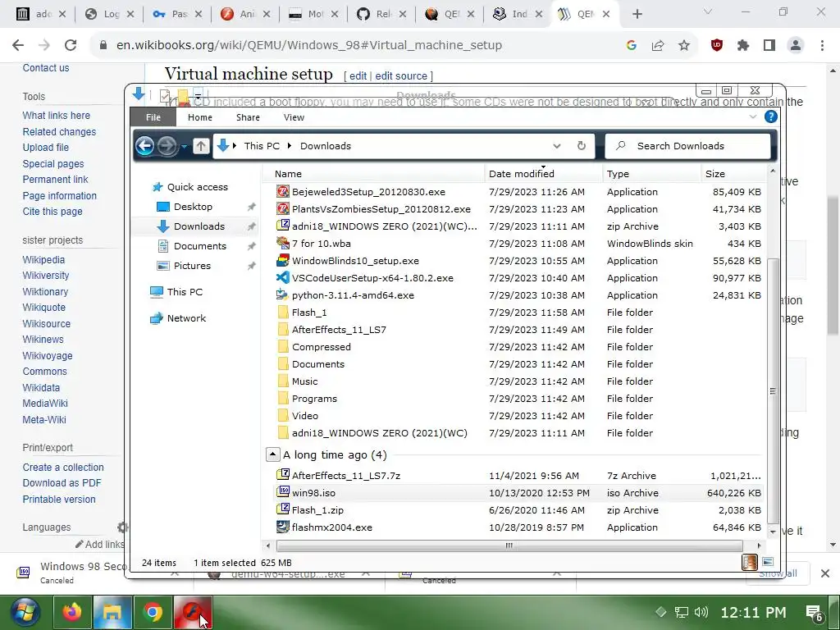Open the Windows Start button
840x630 pixels.
25,612
